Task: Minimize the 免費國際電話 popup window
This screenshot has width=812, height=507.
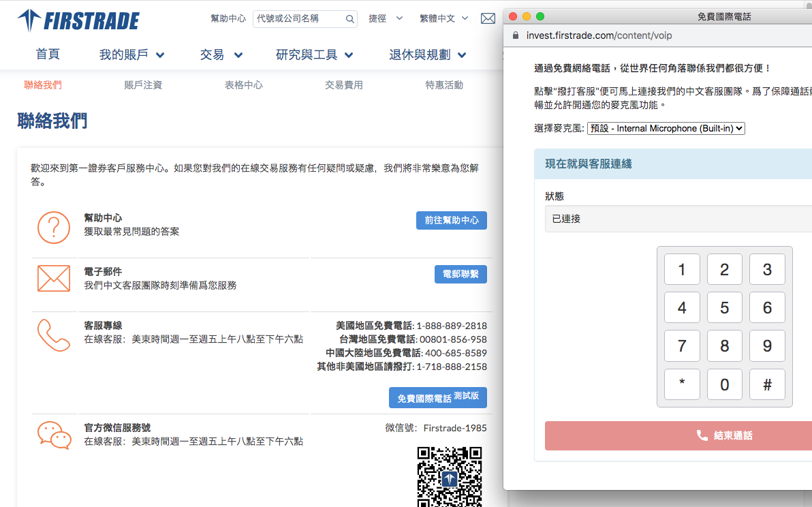Action: (527, 16)
